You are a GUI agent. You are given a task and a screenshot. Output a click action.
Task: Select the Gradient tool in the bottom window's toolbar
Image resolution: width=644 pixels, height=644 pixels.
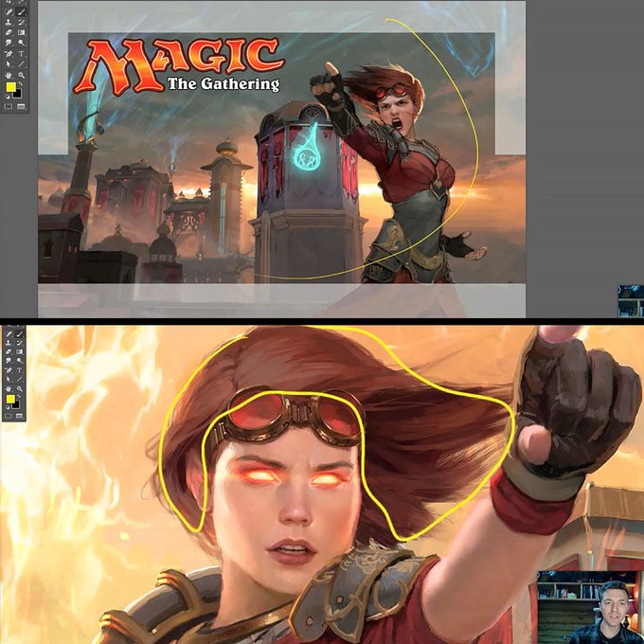tap(19, 352)
